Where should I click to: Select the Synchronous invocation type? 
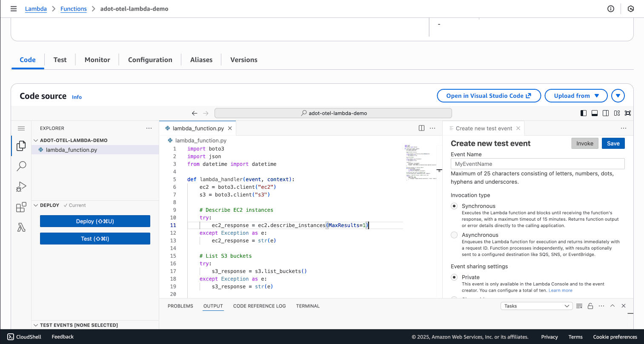point(454,206)
